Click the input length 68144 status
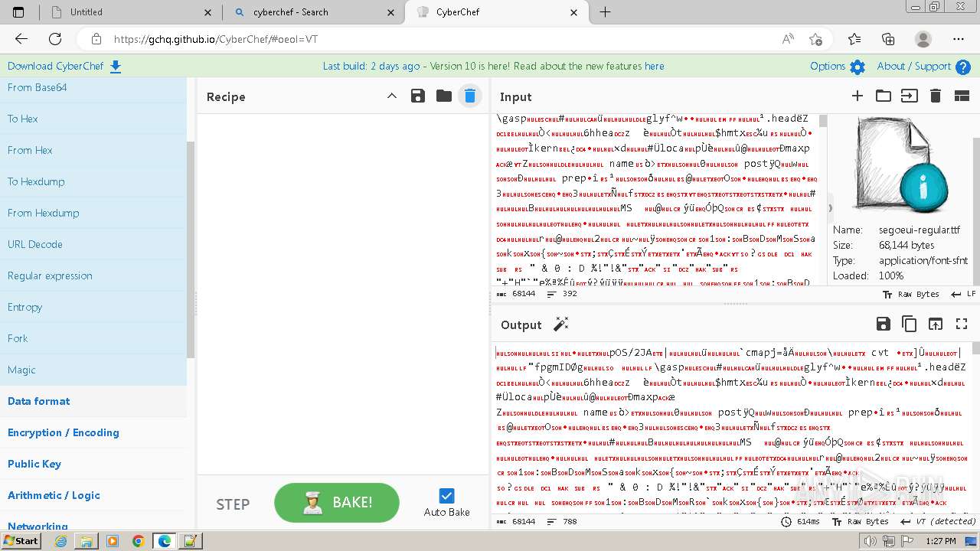980x551 pixels. 517,294
